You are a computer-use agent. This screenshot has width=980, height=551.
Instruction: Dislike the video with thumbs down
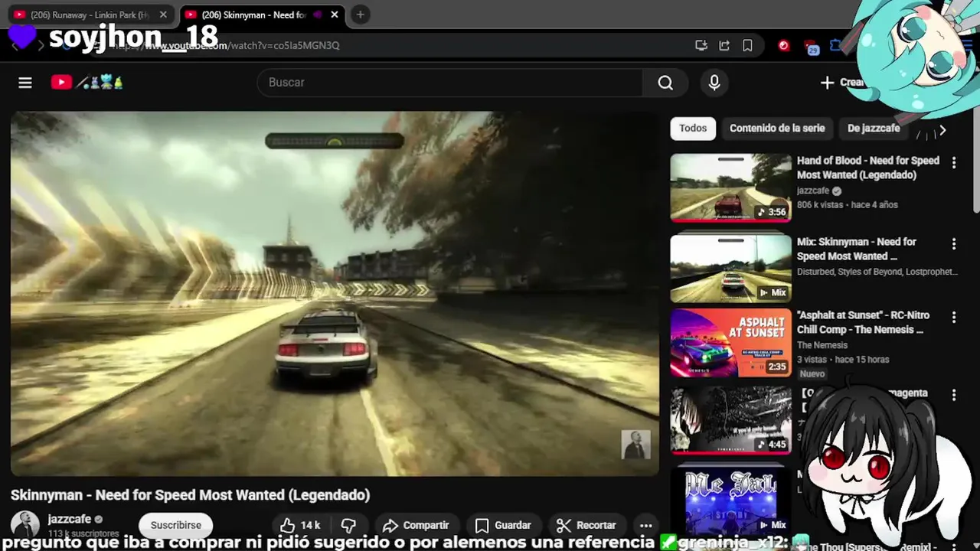[x=348, y=525]
